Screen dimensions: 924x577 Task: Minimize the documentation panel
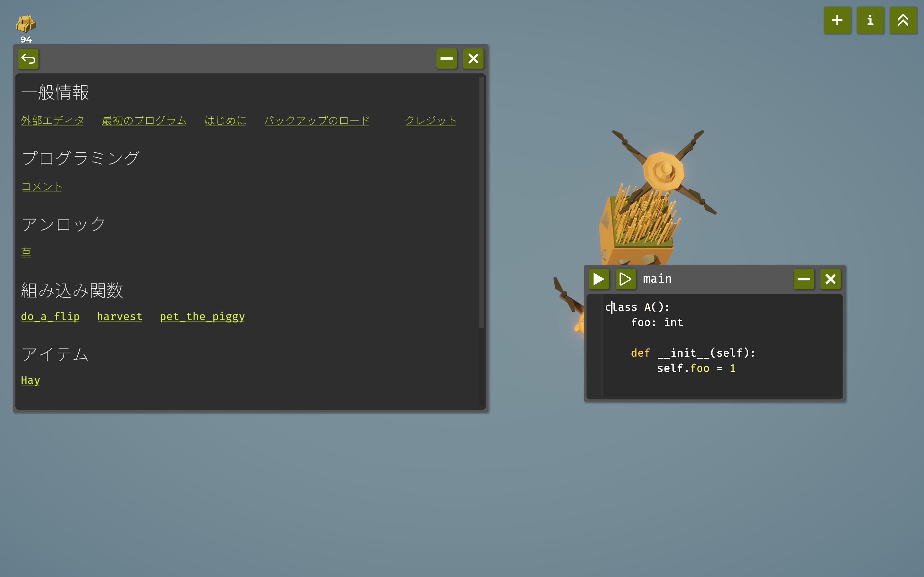click(x=446, y=59)
